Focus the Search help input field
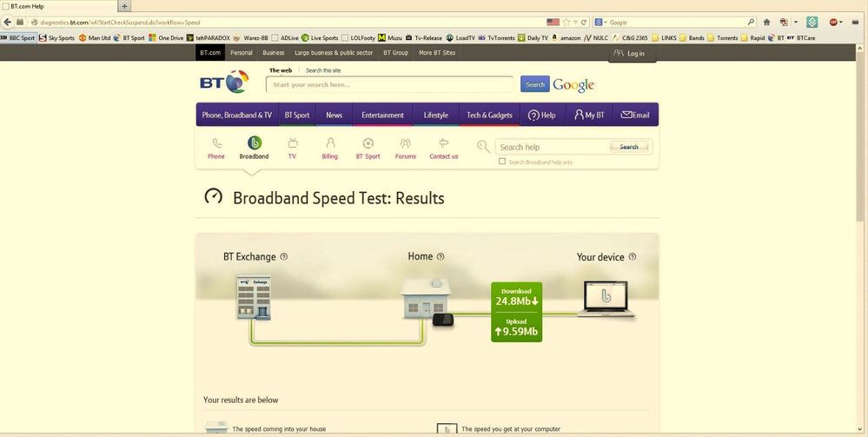Screen dimensions: 868x437 coord(552,147)
